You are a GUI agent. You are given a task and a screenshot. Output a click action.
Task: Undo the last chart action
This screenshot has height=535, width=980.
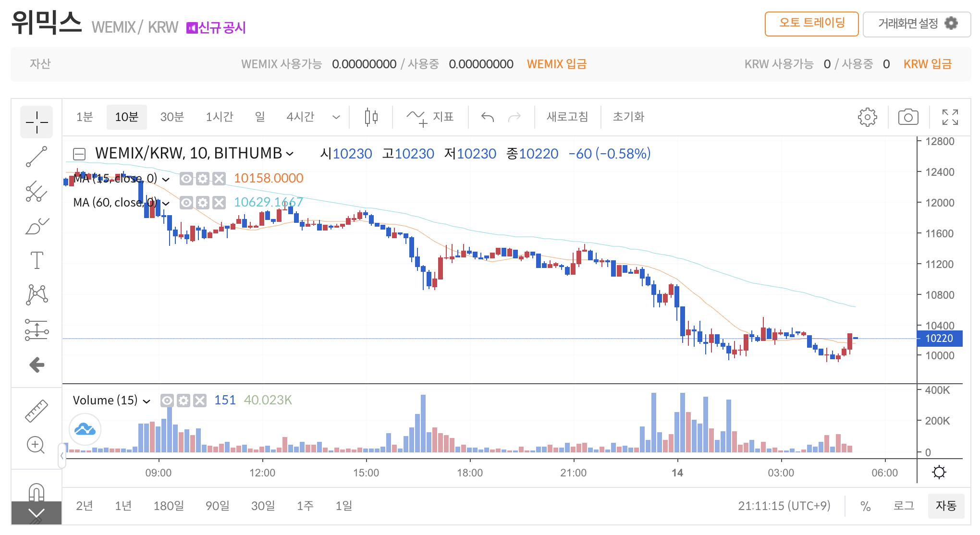(x=488, y=117)
